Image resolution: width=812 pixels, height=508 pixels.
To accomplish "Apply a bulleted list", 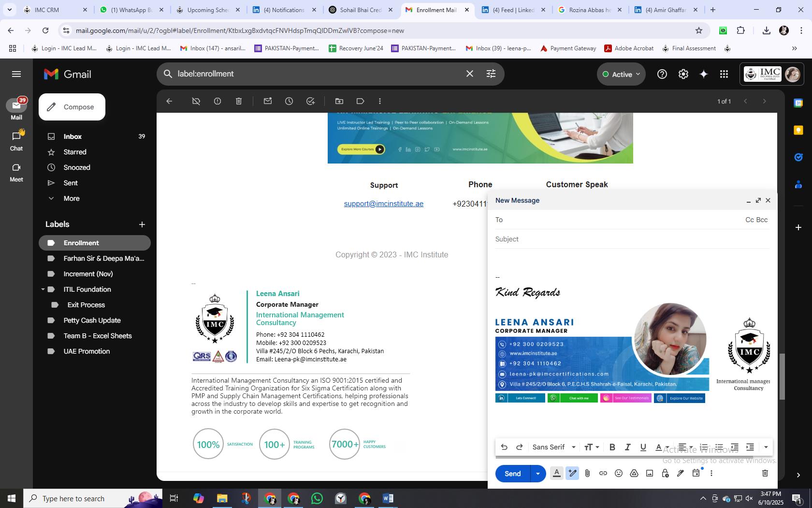I will tap(719, 447).
